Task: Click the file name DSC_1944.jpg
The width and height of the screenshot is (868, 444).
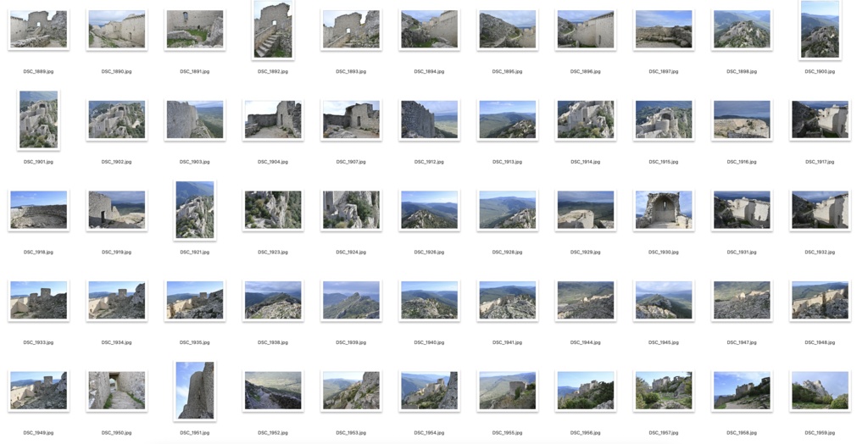Action: 585,342
